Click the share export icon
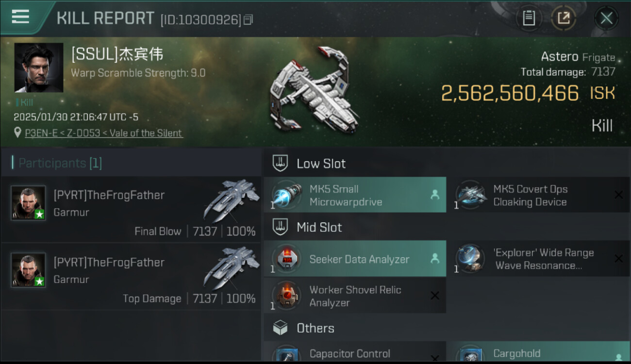This screenshot has height=364, width=631. 564,18
